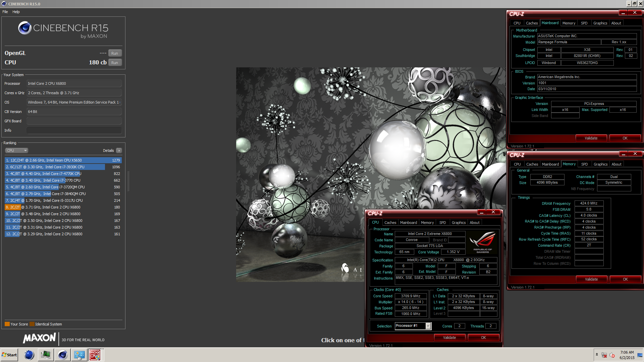Close the CPU-Z Memory window
Image resolution: width=644 pixels, height=362 pixels.
click(635, 154)
